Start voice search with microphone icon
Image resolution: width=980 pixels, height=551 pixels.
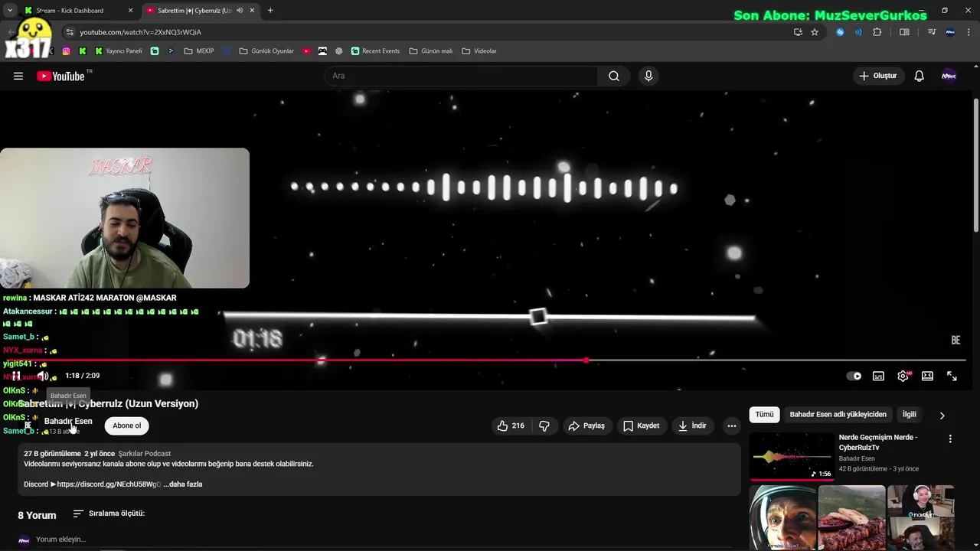coord(648,76)
